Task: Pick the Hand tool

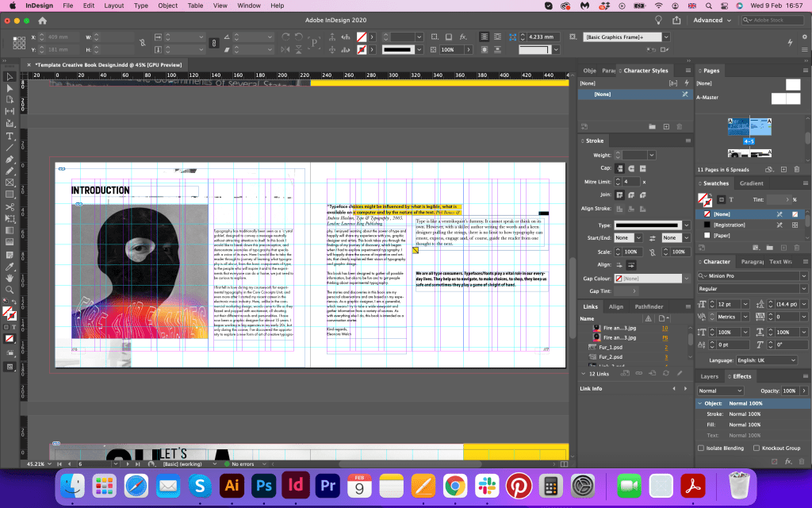Action: (x=10, y=278)
